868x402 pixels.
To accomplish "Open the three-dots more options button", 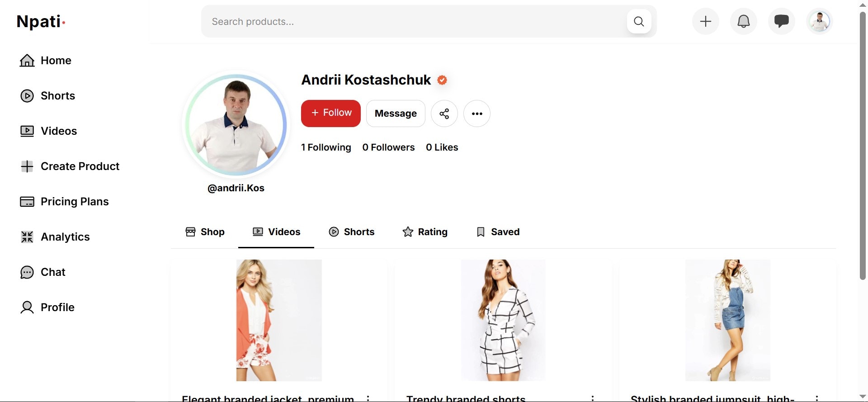I will (x=477, y=113).
